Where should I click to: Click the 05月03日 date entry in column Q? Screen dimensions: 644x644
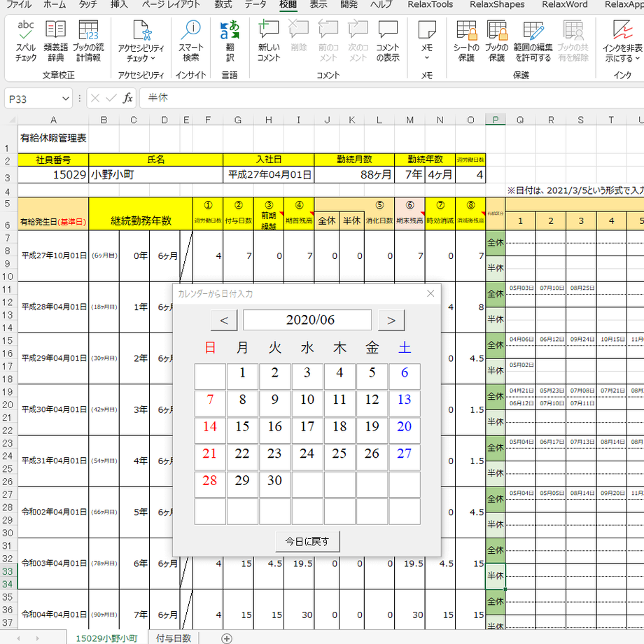click(521, 288)
